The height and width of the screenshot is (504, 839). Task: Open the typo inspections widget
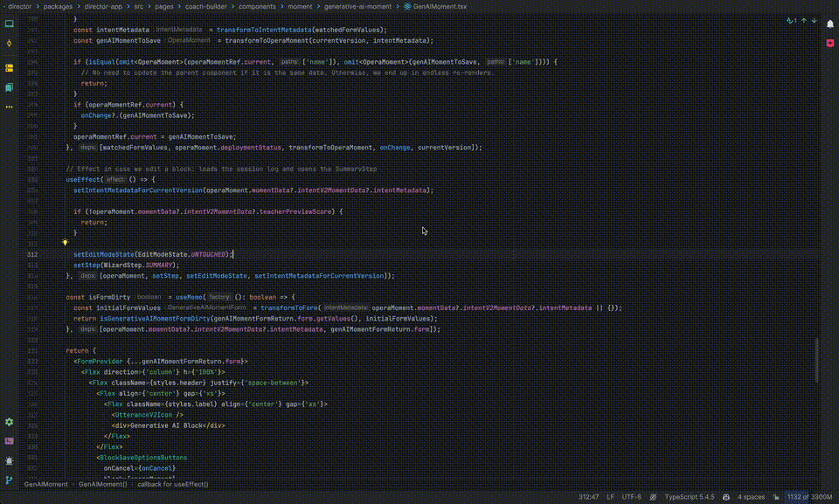[792, 20]
